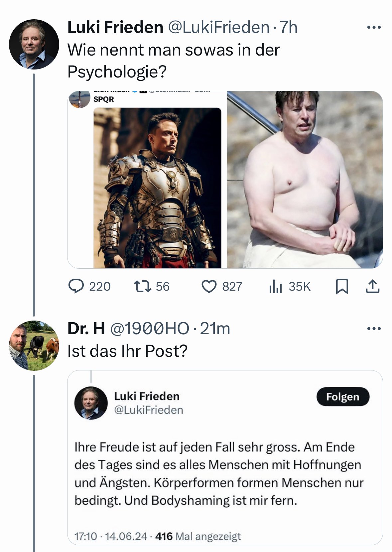This screenshot has width=392, height=552.
Task: View analytics showing 35K views
Action: 276,287
